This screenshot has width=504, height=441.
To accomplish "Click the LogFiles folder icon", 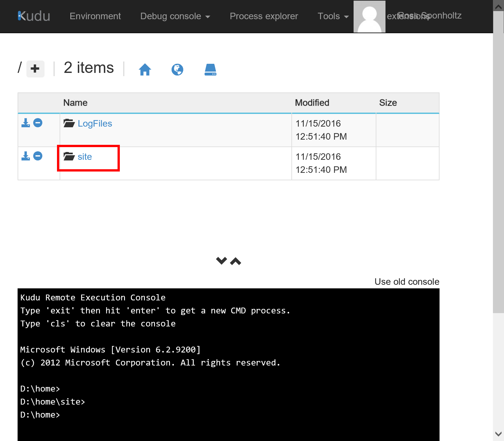I will click(69, 123).
